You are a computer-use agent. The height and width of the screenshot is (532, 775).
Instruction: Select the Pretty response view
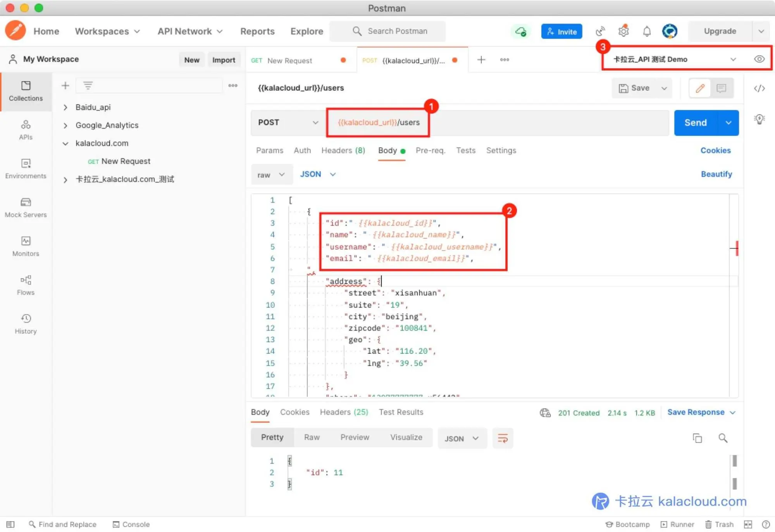point(272,437)
